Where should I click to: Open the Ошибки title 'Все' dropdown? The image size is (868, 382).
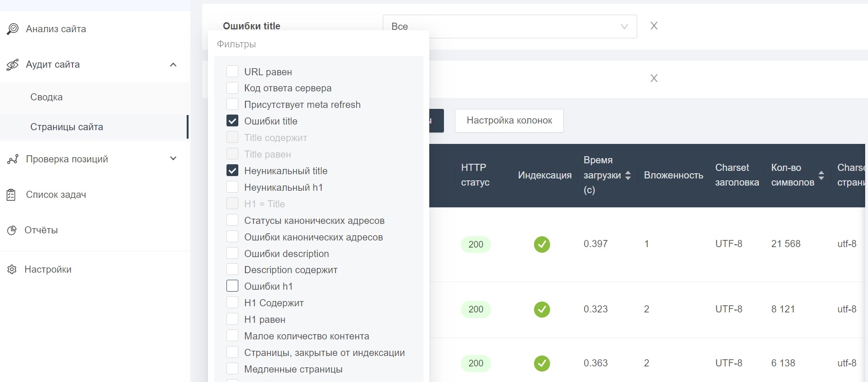[x=510, y=27]
